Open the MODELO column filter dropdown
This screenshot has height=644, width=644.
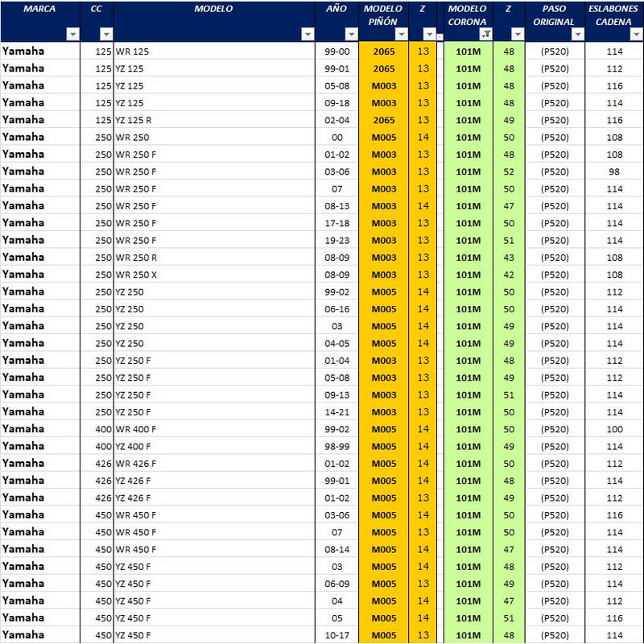(308, 34)
